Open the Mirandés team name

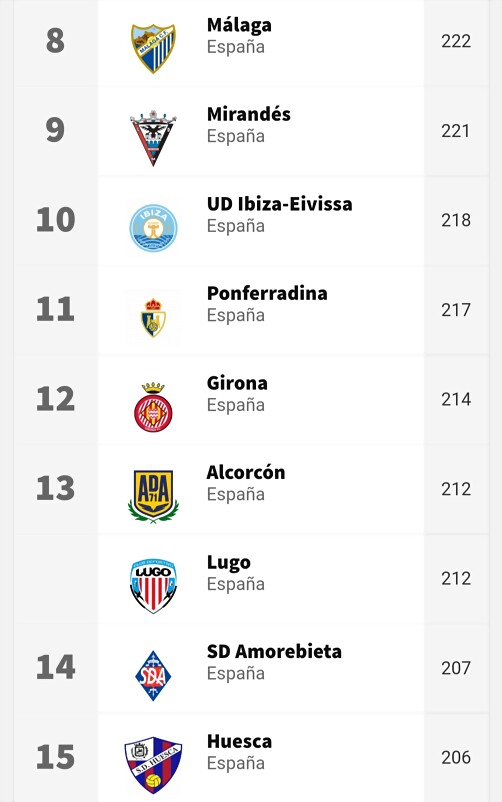coord(249,114)
